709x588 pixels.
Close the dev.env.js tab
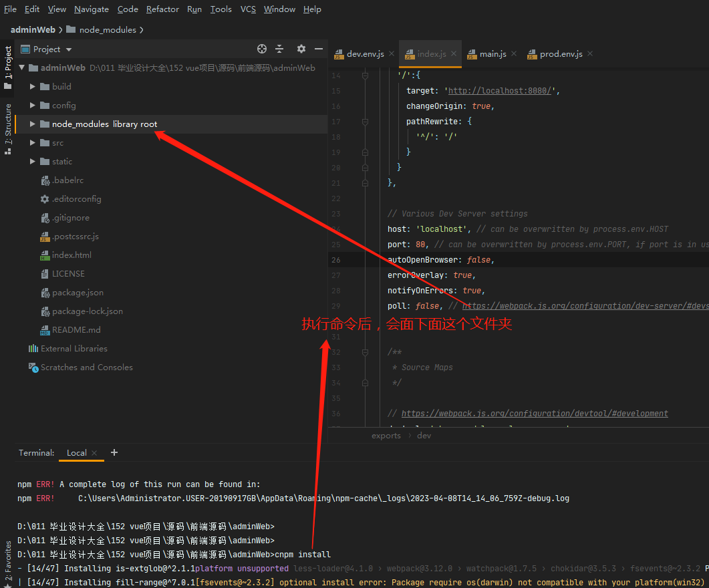392,53
